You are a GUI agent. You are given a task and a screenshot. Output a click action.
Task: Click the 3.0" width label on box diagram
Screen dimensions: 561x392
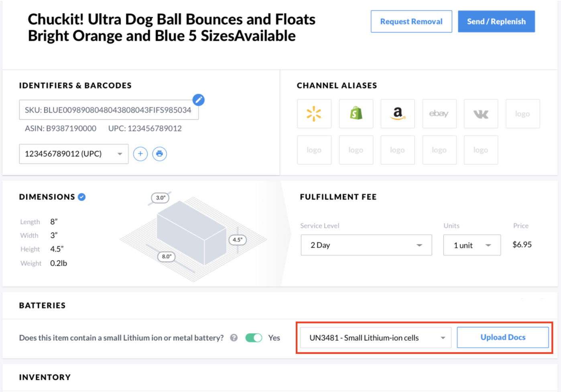pyautogui.click(x=161, y=198)
